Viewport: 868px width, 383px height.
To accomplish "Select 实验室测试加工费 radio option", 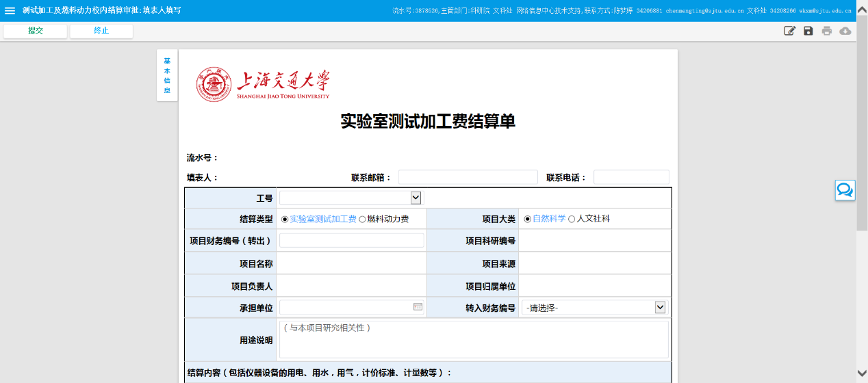I will (285, 219).
